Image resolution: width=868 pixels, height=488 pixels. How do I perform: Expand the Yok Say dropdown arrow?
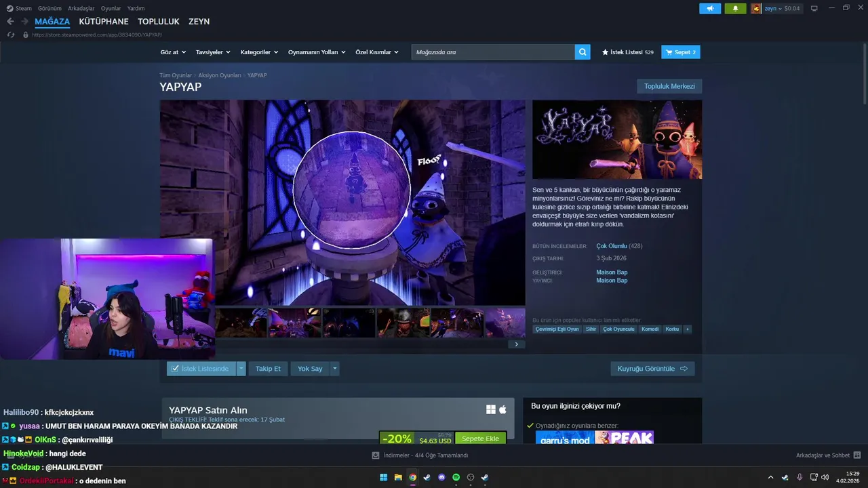pyautogui.click(x=334, y=369)
